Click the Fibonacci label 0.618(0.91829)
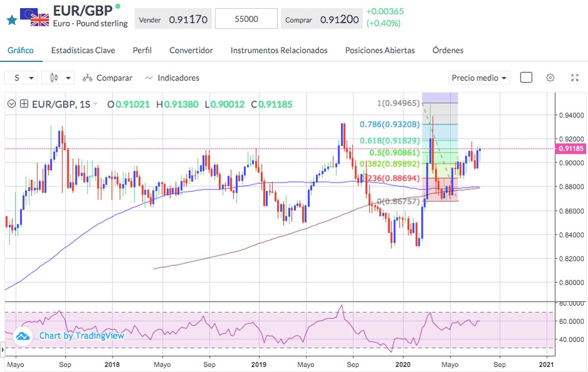588x372 pixels. point(390,141)
